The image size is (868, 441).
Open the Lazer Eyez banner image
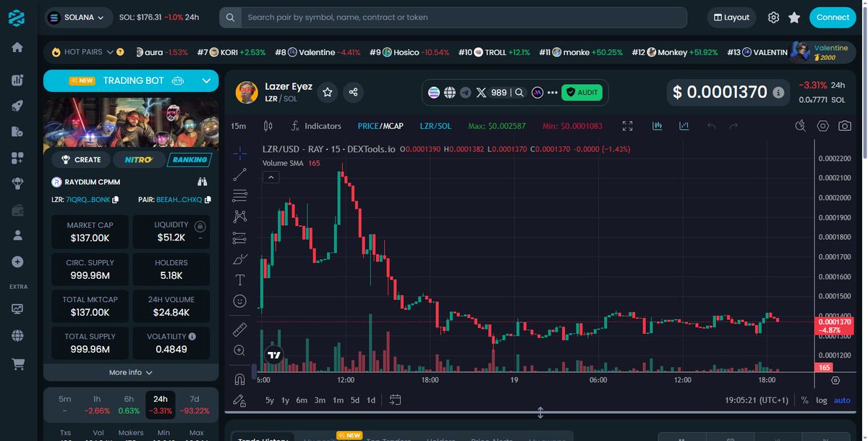point(131,122)
